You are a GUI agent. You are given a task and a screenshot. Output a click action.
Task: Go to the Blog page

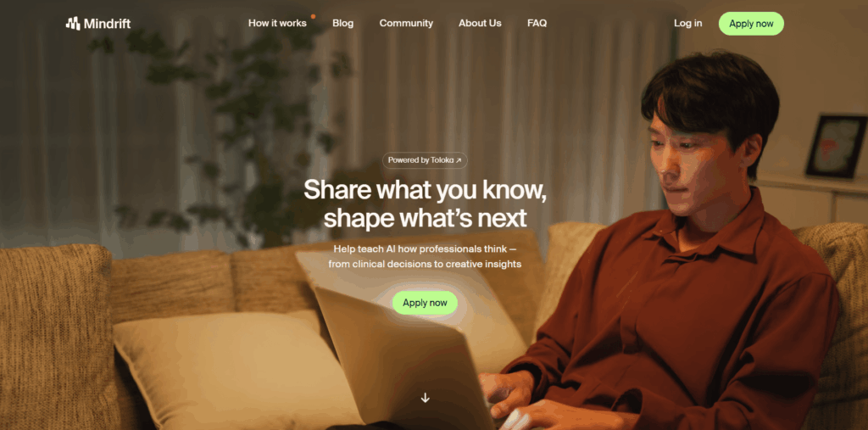point(342,23)
